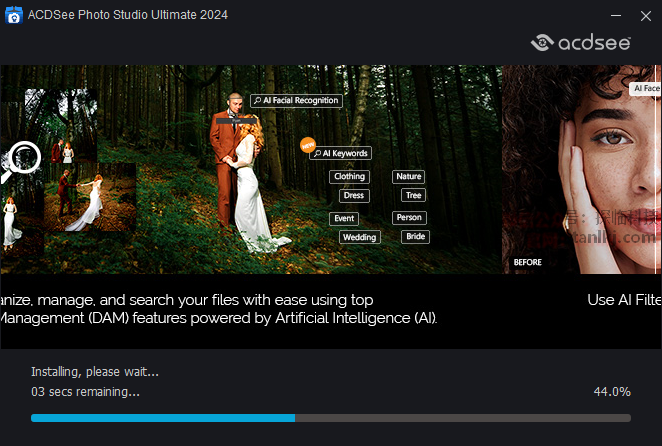Image resolution: width=662 pixels, height=446 pixels.
Task: Click the 'Installing, please wait...' status text
Action: click(x=95, y=372)
